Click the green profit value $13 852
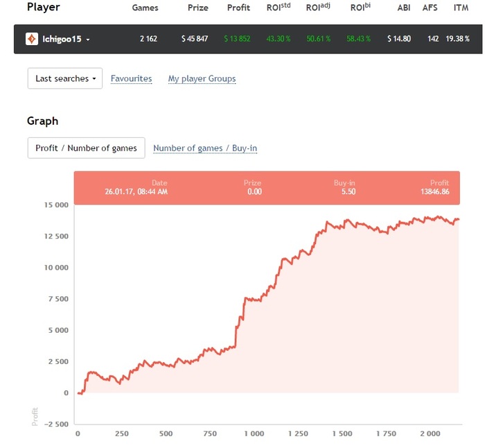 click(237, 39)
